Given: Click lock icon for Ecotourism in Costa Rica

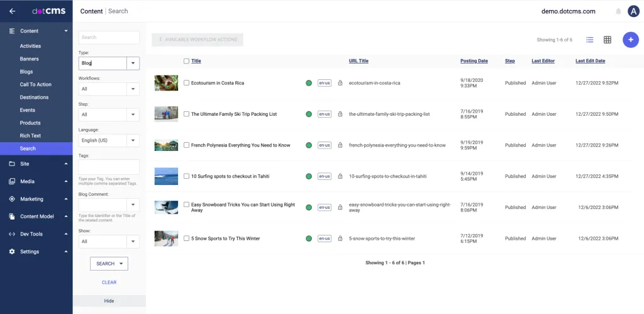Looking at the screenshot, I should (340, 83).
